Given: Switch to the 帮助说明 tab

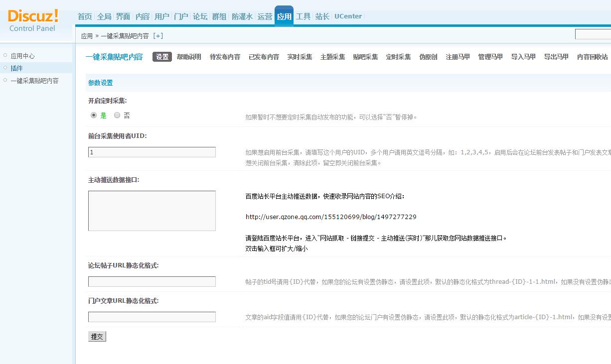Looking at the screenshot, I should (189, 57).
